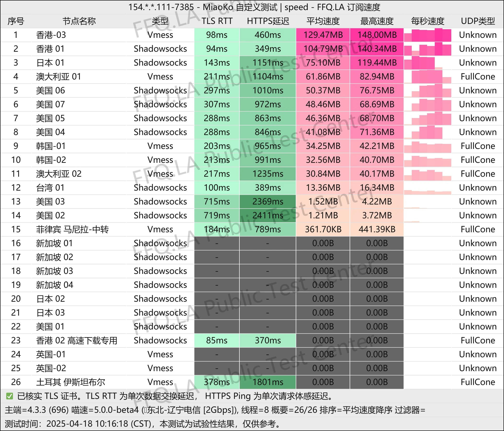Screen dimensions: 504x431
Task: Click node name 美国 06
Action: point(51,91)
